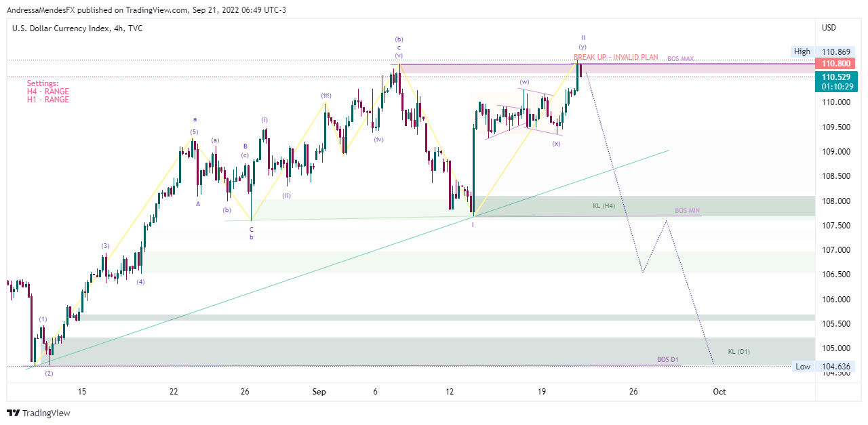Image resolution: width=868 pixels, height=425 pixels.
Task: Select the wave label 'II' near the high
Action: 583,37
